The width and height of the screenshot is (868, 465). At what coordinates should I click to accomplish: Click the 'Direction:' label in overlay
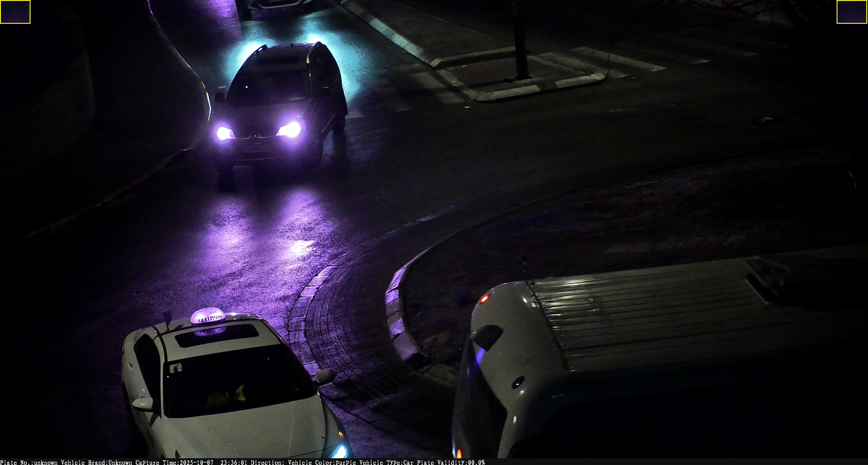(x=267, y=462)
